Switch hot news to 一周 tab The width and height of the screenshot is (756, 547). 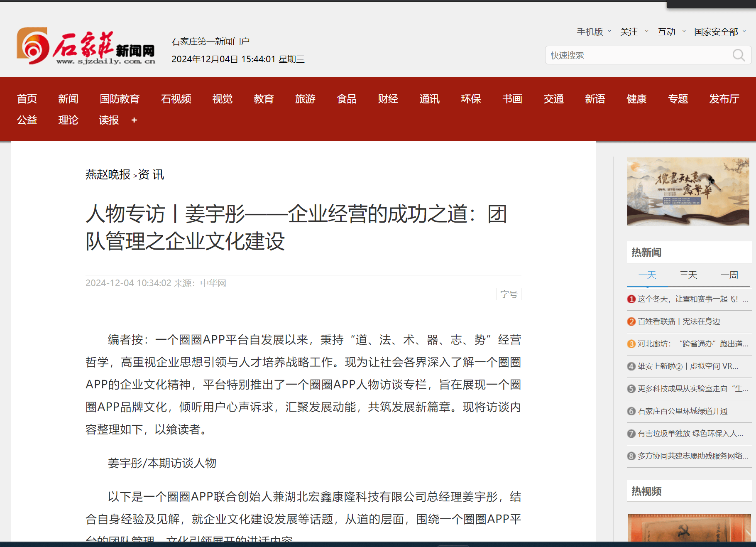click(x=729, y=275)
